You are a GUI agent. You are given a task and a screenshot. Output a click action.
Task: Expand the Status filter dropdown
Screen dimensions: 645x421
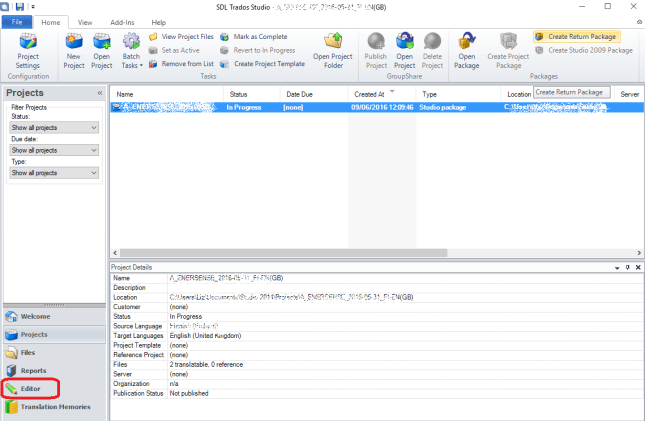tap(53, 128)
